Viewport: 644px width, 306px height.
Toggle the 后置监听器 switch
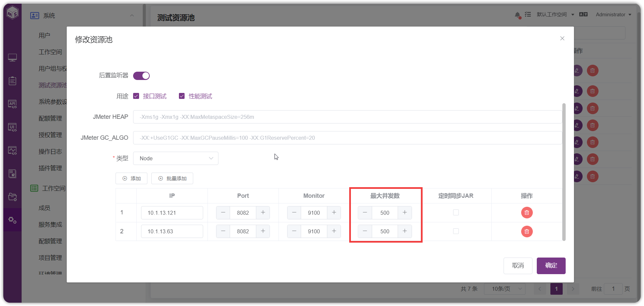141,76
